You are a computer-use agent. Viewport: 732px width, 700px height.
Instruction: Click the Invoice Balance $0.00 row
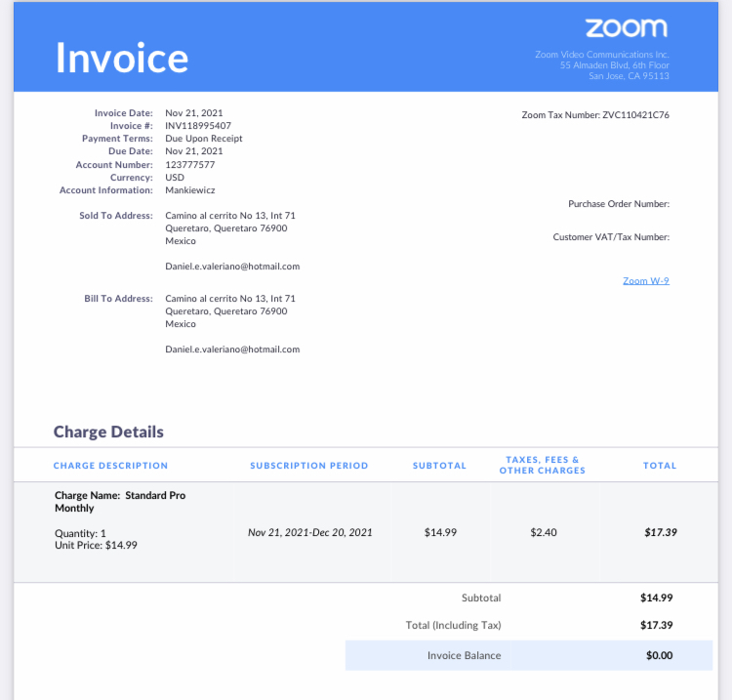[x=529, y=655]
